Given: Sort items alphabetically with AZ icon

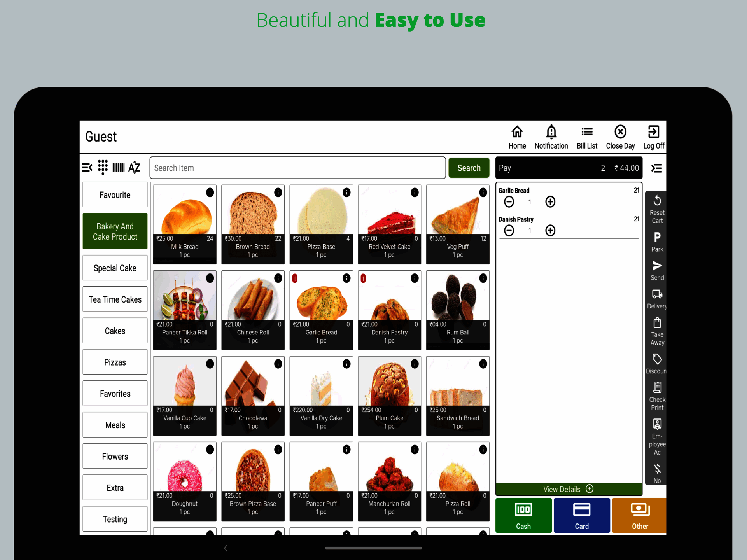Looking at the screenshot, I should point(134,168).
